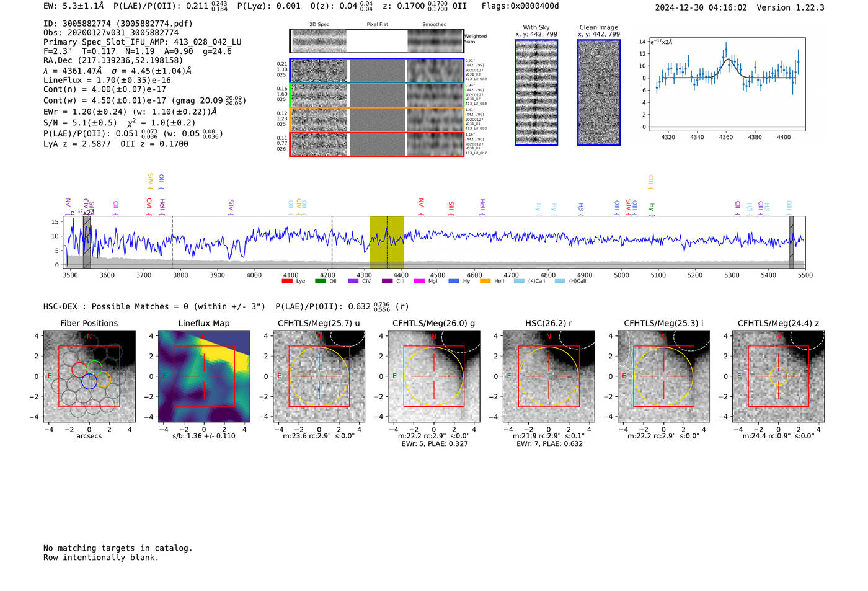Click the 's/b: 1.36 +/- 0.110' caption

pos(204,436)
